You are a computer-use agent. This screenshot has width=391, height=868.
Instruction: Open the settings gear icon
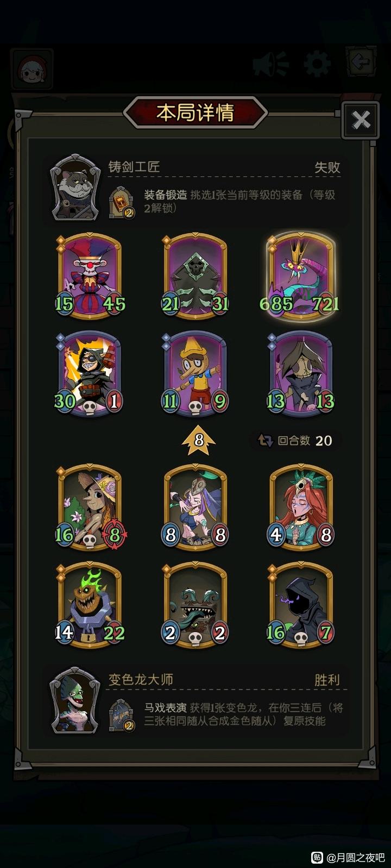[x=318, y=64]
